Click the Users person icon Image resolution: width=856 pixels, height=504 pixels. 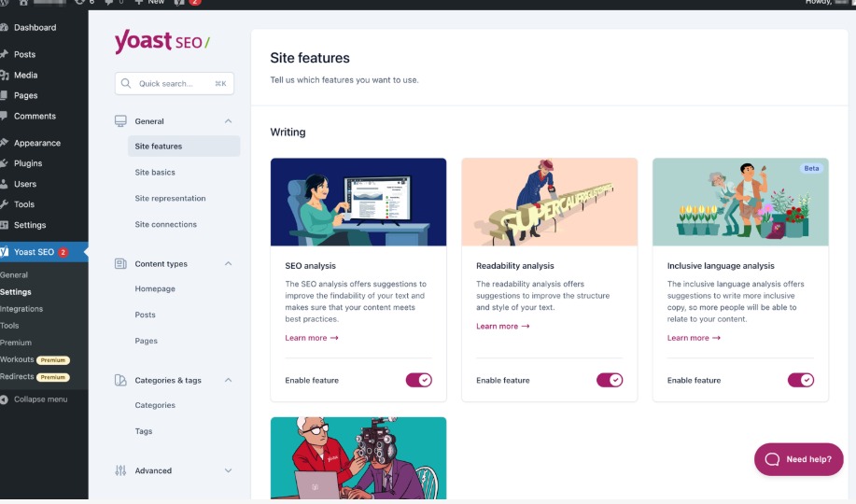[x=4, y=184]
